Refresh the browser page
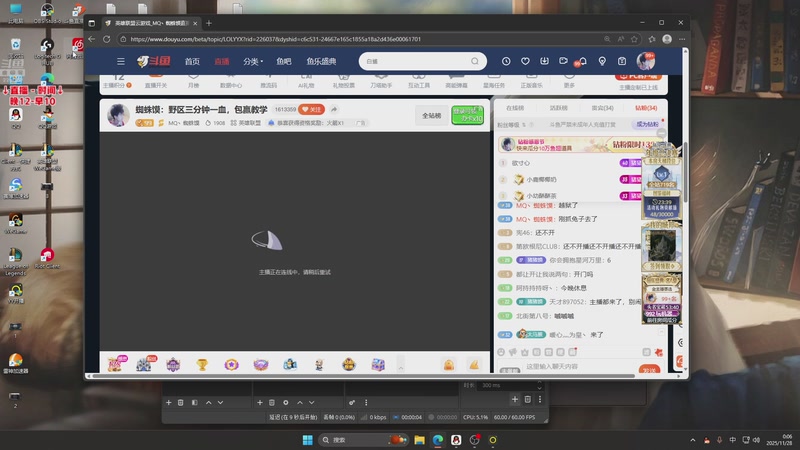800x450 pixels. coord(107,39)
